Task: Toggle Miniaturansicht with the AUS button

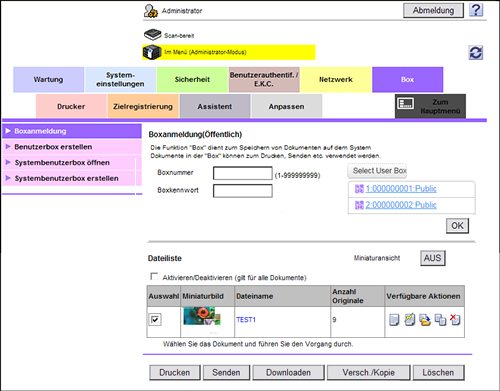Action: [x=432, y=258]
